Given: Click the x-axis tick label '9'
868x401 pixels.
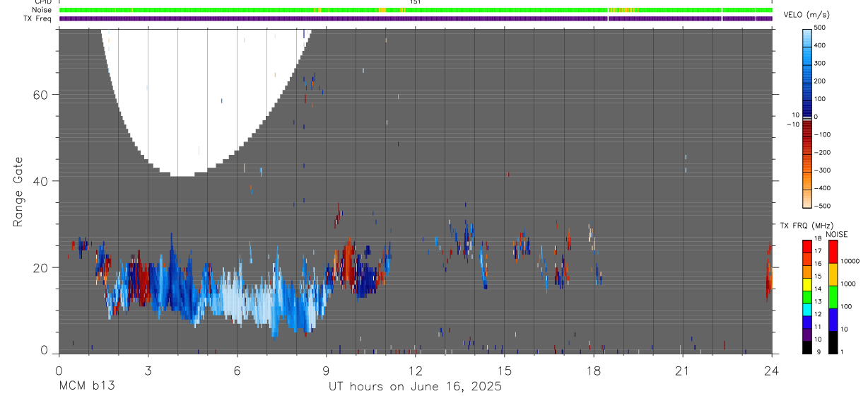Looking at the screenshot, I should point(326,371).
